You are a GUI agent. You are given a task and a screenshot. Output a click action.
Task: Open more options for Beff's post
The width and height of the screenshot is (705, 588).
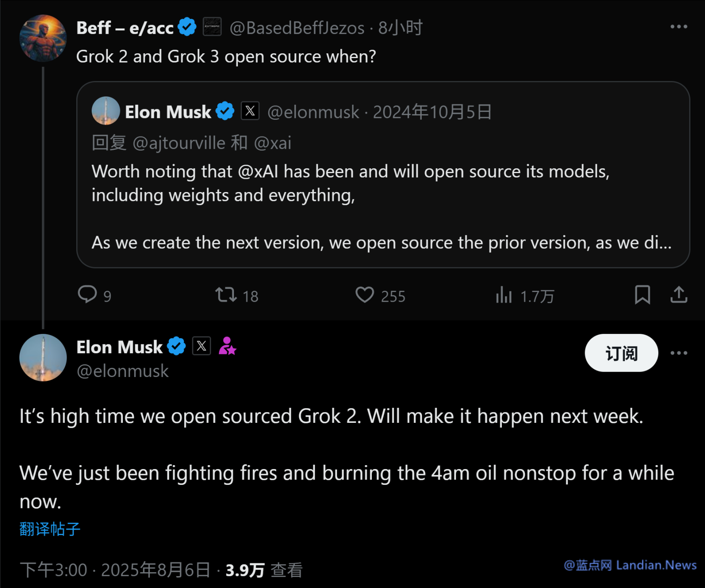[679, 27]
